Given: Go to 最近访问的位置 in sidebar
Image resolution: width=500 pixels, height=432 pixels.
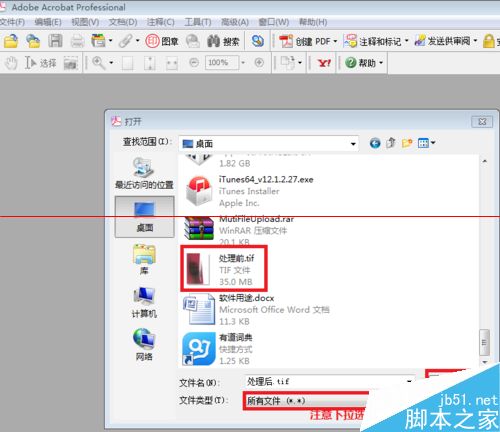Looking at the screenshot, I should pyautogui.click(x=144, y=173).
